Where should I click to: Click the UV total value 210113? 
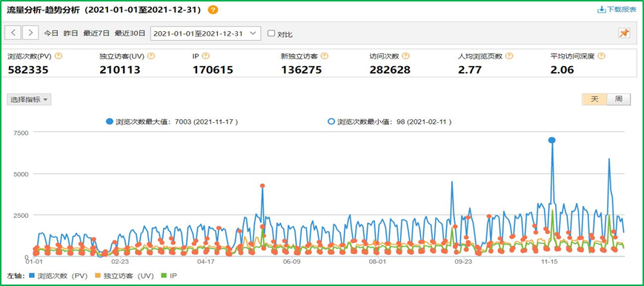click(x=120, y=70)
